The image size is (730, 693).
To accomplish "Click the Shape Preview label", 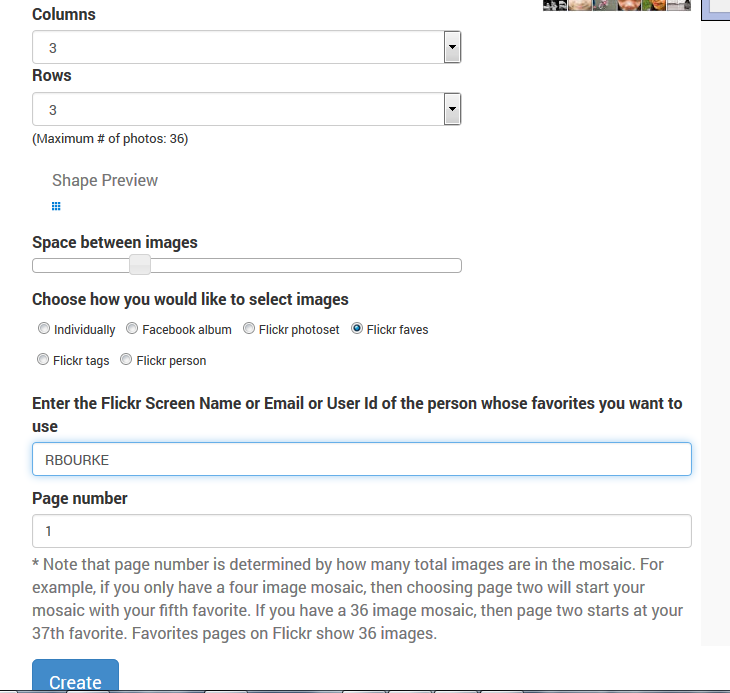I will tap(105, 180).
